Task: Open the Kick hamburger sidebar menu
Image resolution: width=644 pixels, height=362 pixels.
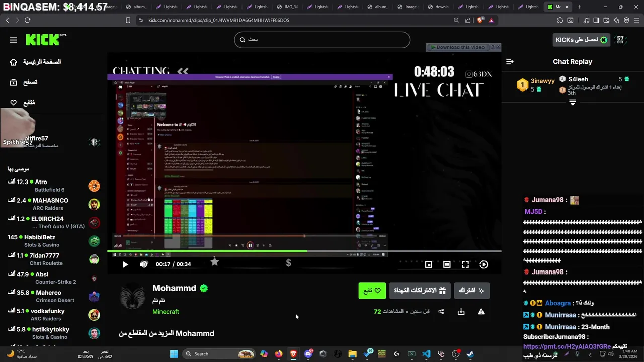Action: [13, 40]
